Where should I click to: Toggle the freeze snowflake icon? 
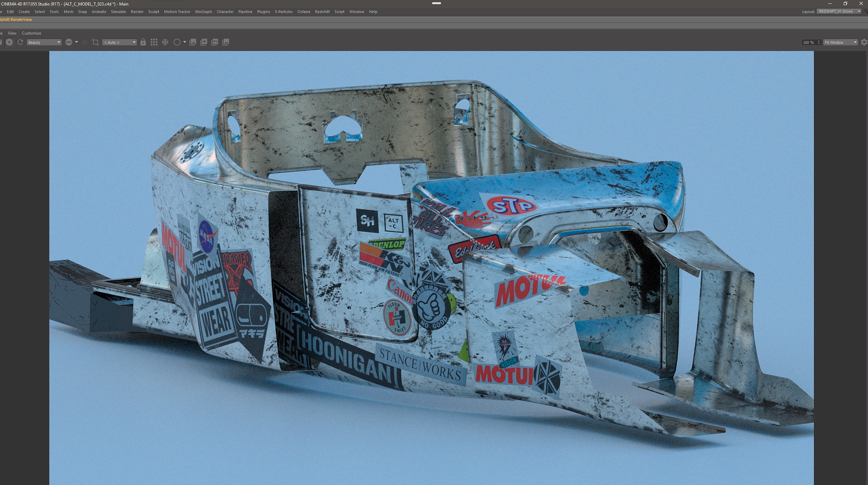[165, 42]
